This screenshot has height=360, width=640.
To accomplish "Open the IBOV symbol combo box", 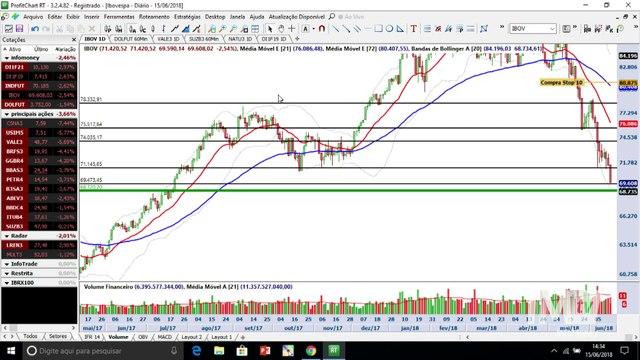I will point(533,29).
